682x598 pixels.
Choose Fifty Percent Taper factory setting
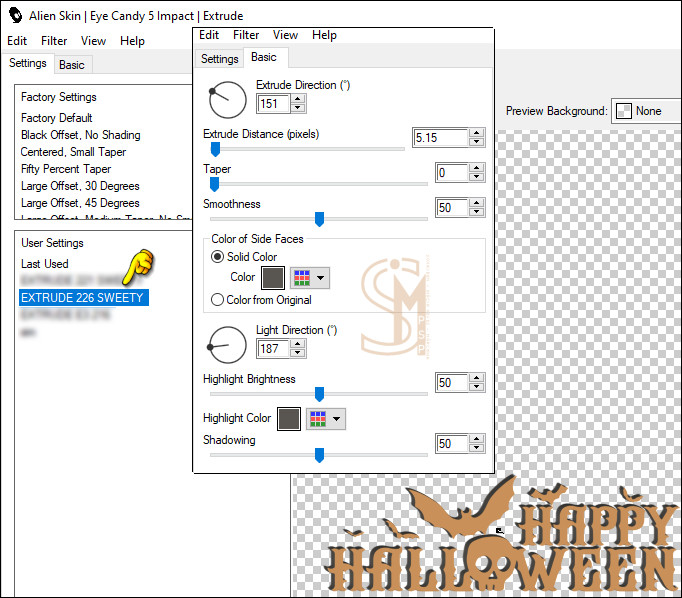66,169
